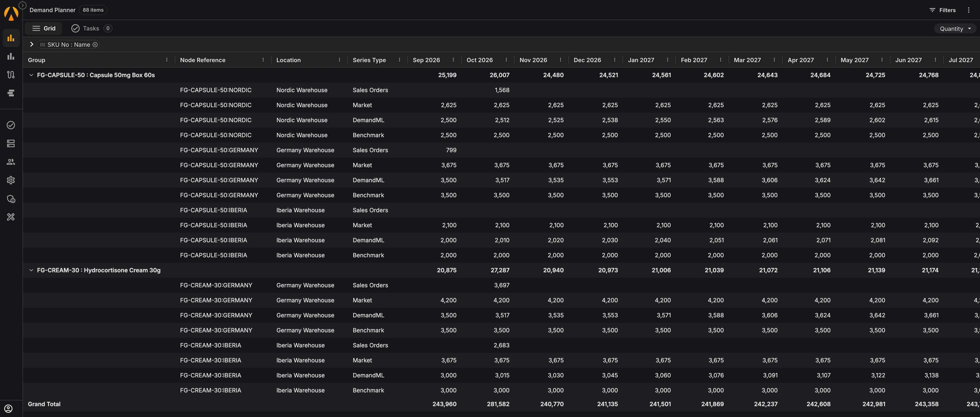Click the SKU No : Name drag handle

[x=43, y=45]
